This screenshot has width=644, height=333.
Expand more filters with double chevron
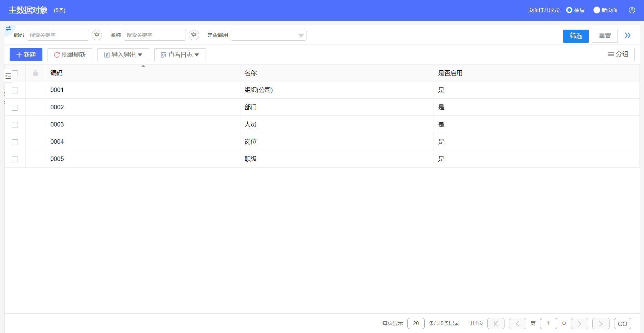627,36
